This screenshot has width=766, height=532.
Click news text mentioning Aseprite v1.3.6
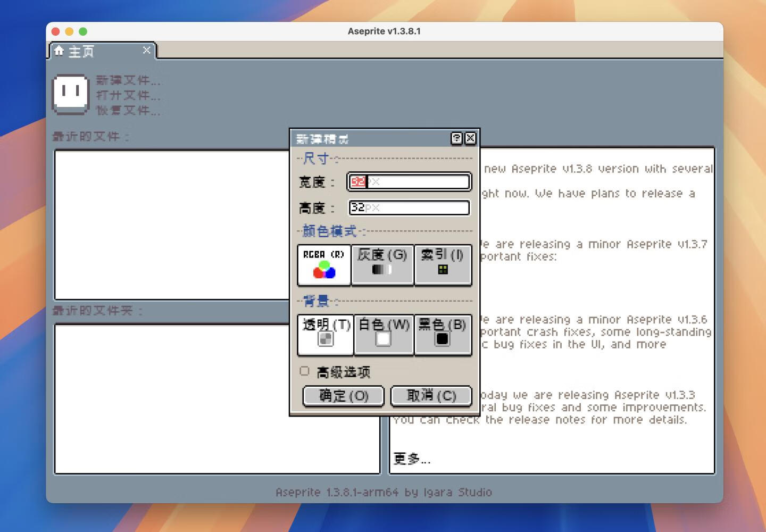[595, 332]
